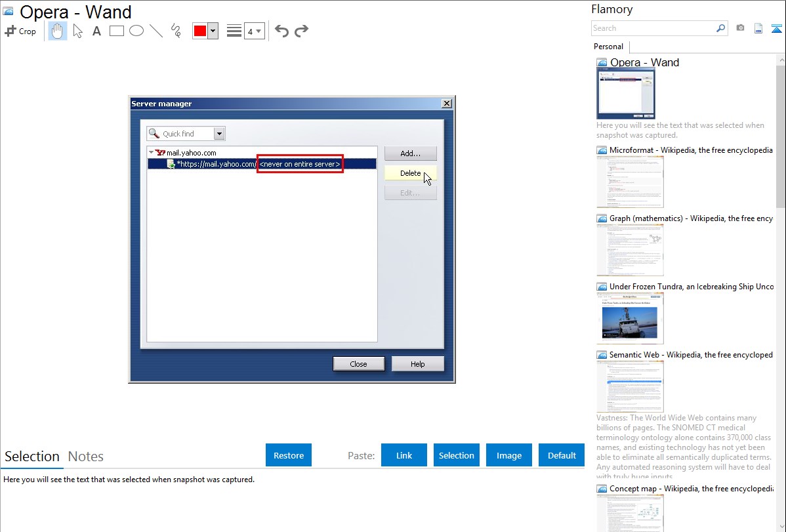Switch to the Notes tab

(86, 457)
